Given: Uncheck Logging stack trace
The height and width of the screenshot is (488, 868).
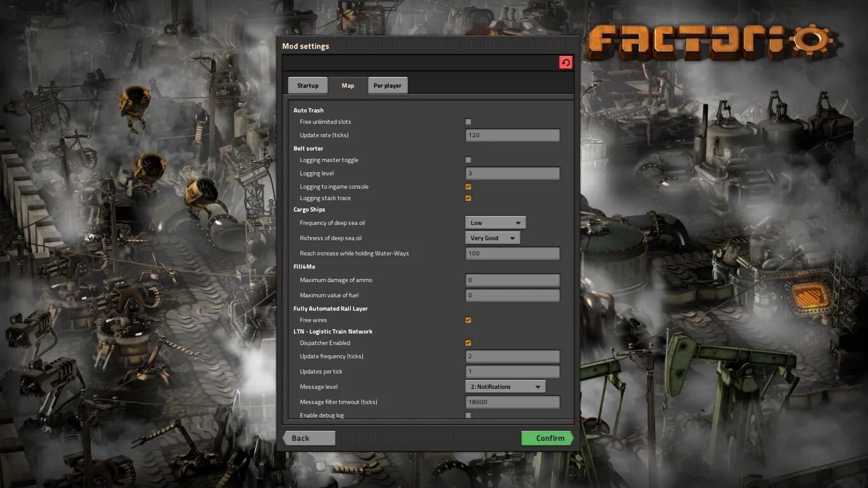Looking at the screenshot, I should click(x=468, y=198).
